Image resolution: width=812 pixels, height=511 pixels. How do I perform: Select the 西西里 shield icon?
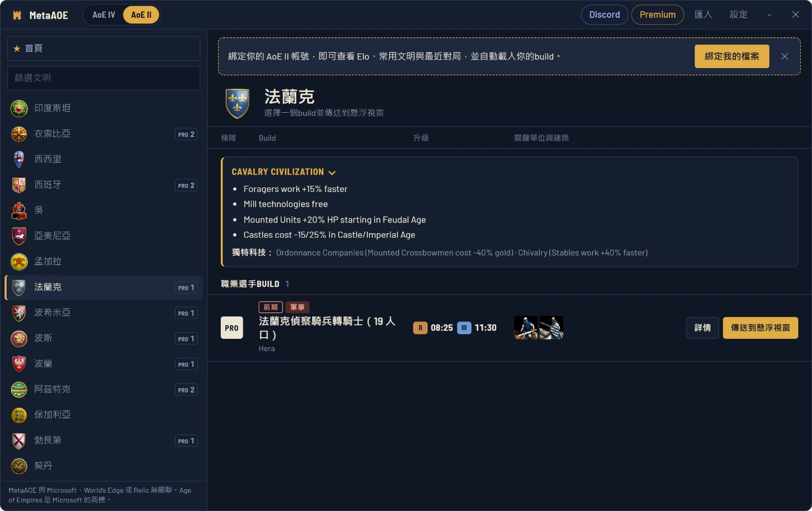click(x=19, y=159)
